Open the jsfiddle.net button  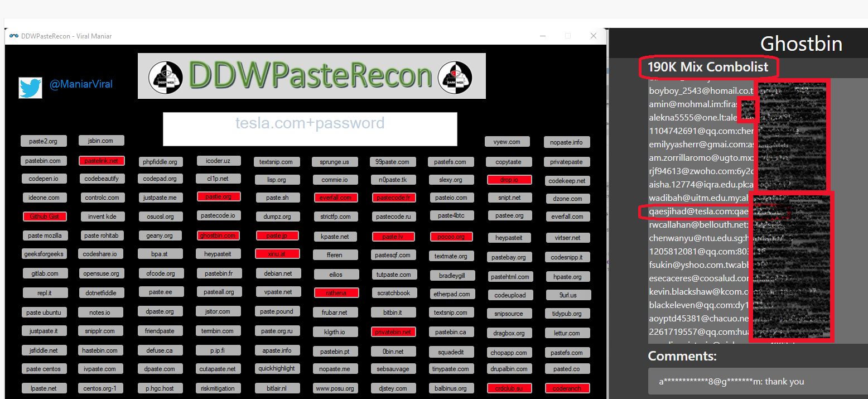coord(44,350)
